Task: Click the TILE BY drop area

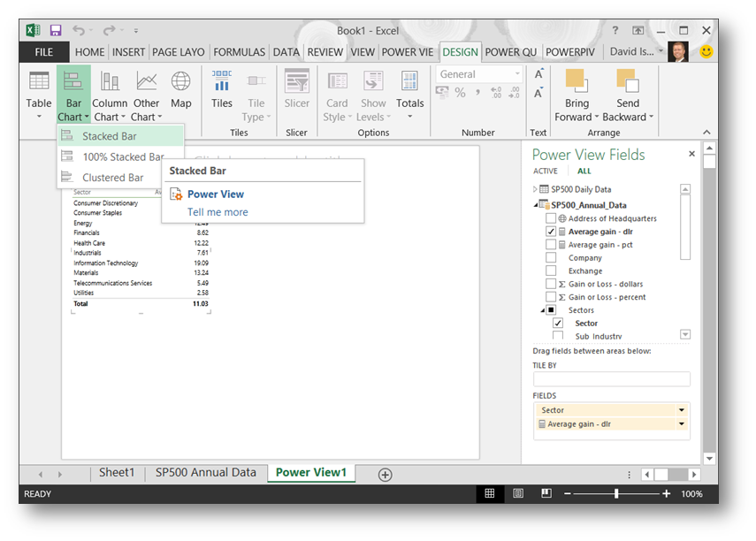Action: point(611,379)
